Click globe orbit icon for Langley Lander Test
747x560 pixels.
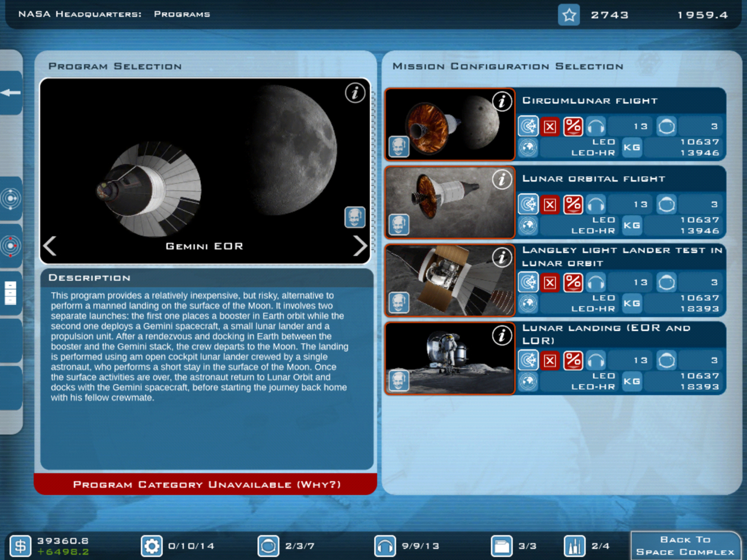pos(528,303)
